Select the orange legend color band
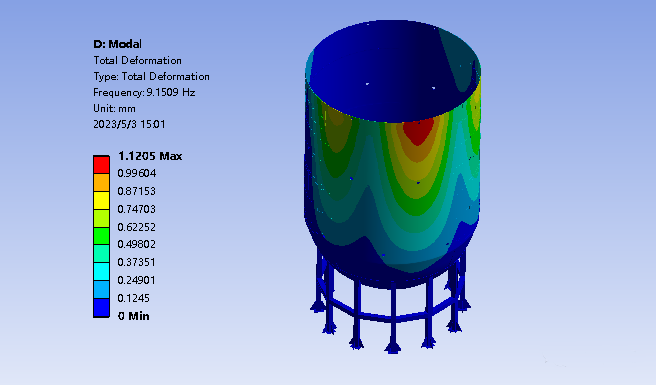The height and width of the screenshot is (385, 656). coord(101,182)
